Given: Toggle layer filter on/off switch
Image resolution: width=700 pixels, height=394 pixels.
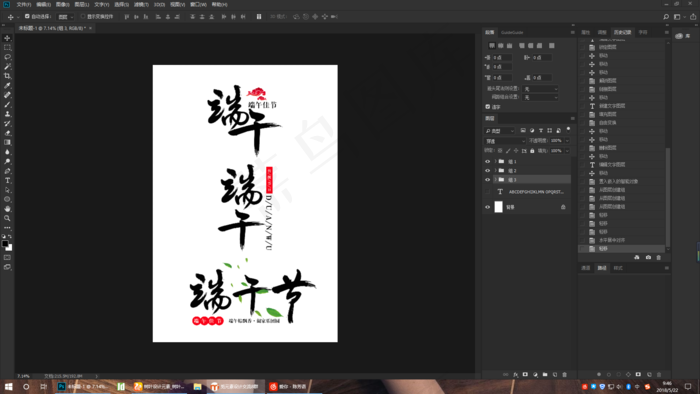Looking at the screenshot, I should click(x=568, y=129).
